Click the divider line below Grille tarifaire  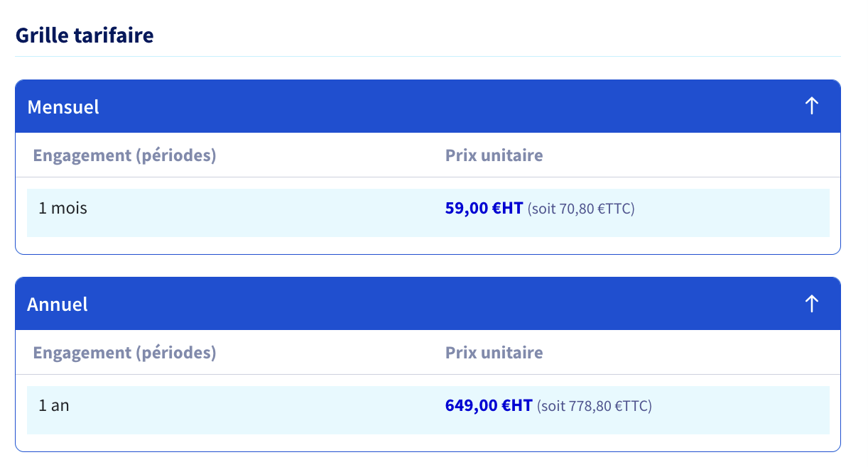pyautogui.click(x=428, y=56)
